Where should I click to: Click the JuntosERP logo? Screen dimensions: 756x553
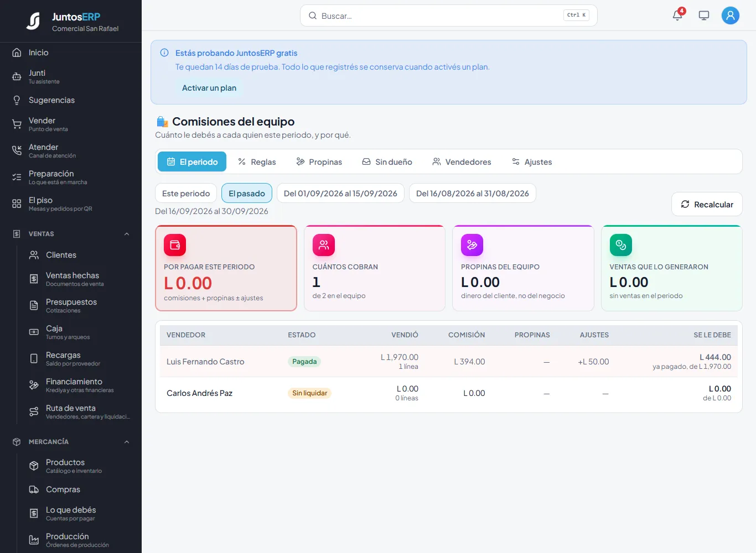33,21
